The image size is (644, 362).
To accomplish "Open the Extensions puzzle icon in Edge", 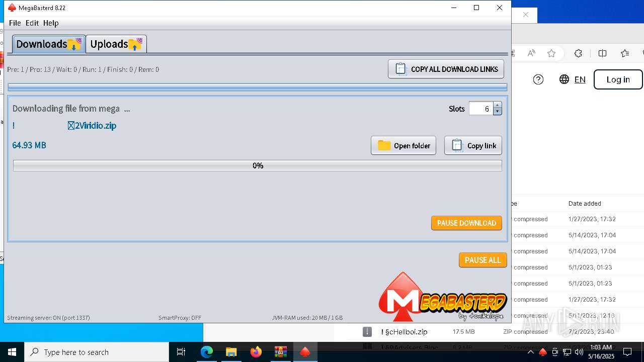I will tap(579, 53).
